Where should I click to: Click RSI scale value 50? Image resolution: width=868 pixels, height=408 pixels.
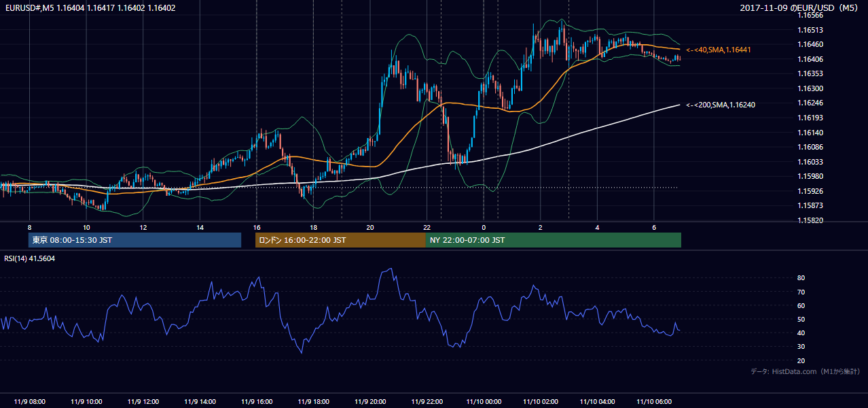(801, 319)
